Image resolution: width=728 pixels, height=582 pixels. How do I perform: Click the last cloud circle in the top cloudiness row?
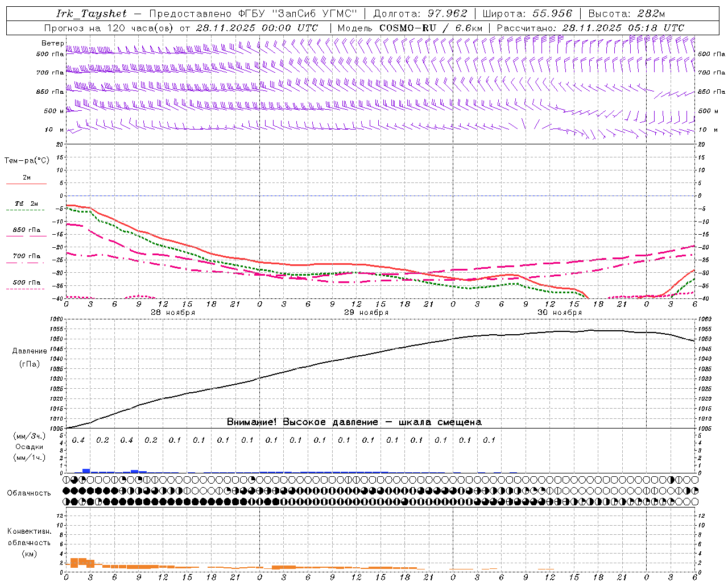tap(694, 480)
